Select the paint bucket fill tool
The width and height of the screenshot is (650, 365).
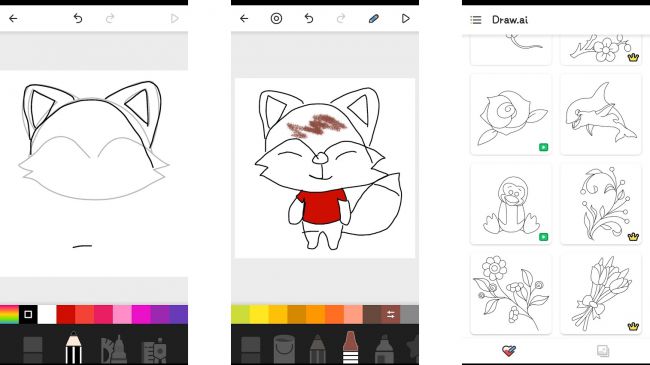tap(284, 349)
